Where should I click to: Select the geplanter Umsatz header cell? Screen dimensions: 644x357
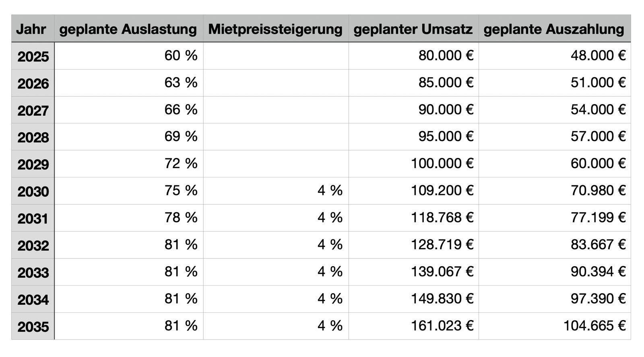tap(413, 29)
